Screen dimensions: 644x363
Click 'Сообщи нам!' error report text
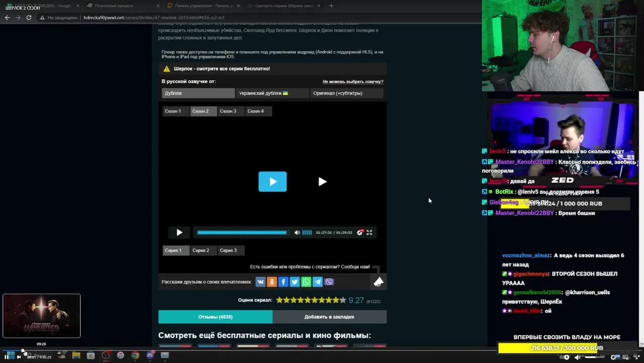click(x=356, y=267)
